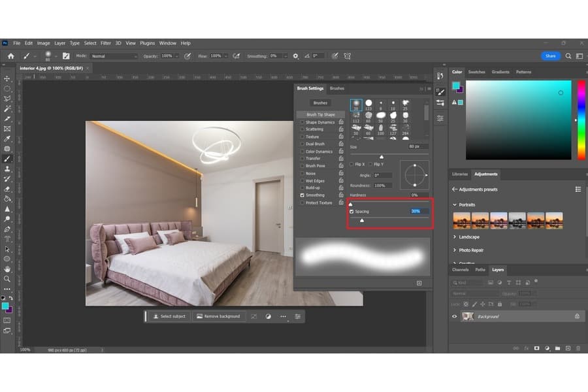588x392 pixels.
Task: Select the Move tool
Action: (x=7, y=78)
